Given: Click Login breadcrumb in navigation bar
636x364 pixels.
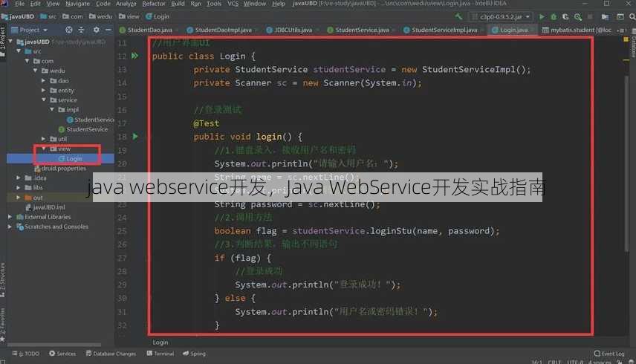Looking at the screenshot, I should tap(158, 16).
